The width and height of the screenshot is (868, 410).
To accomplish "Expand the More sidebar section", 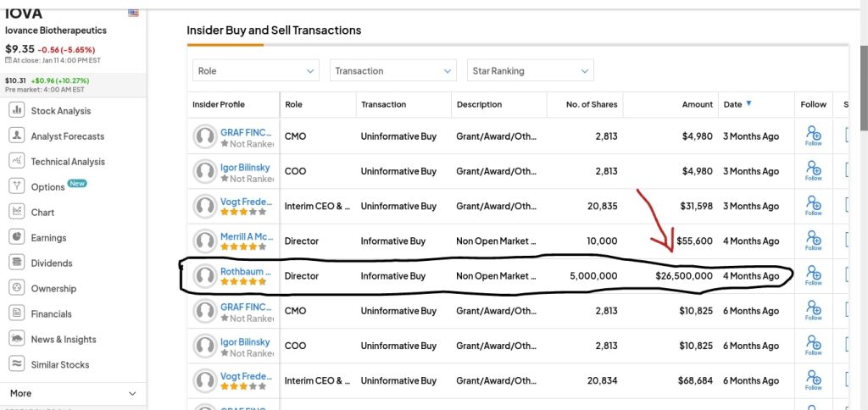I will pyautogui.click(x=72, y=393).
